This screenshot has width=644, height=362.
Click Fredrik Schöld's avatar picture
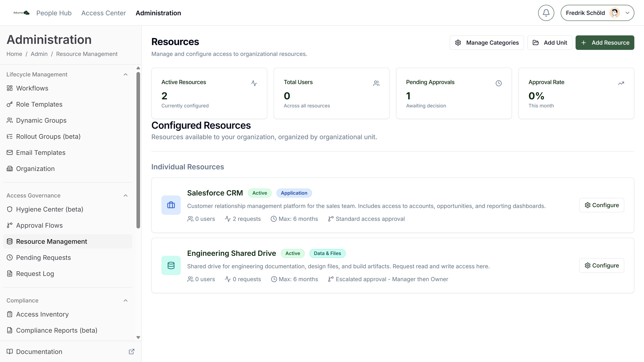click(614, 13)
